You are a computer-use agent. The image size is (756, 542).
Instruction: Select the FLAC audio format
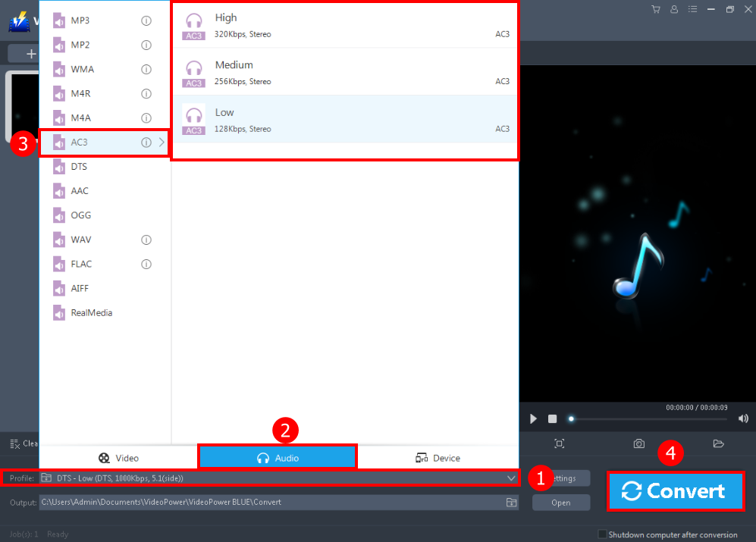pyautogui.click(x=83, y=264)
